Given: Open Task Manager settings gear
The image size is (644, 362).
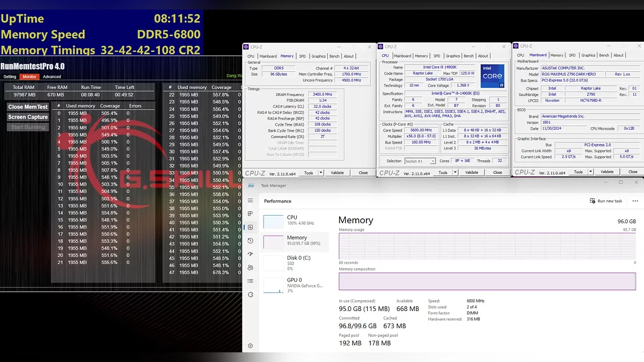Looking at the screenshot, I should click(250, 346).
